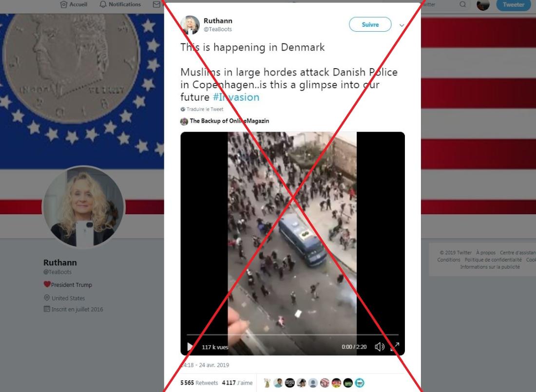Image resolution: width=536 pixels, height=392 pixels.
Task: Follow Ruthann with Suivre button
Action: (x=370, y=25)
